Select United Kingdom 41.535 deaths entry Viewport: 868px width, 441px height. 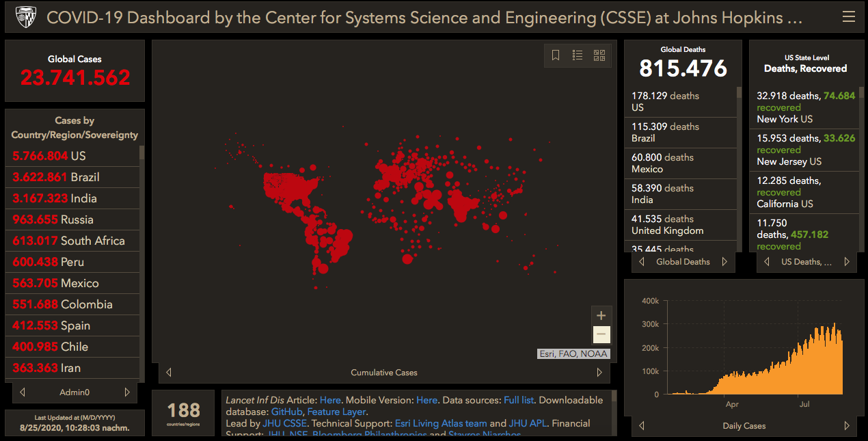point(680,225)
